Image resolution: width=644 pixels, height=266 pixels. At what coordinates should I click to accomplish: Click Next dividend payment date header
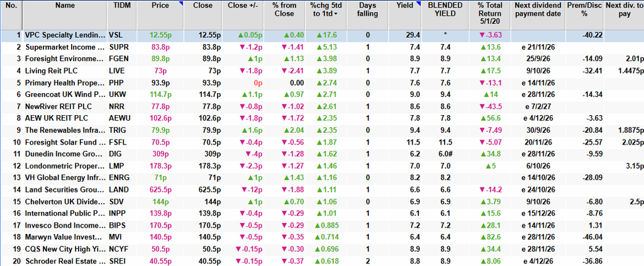point(538,9)
